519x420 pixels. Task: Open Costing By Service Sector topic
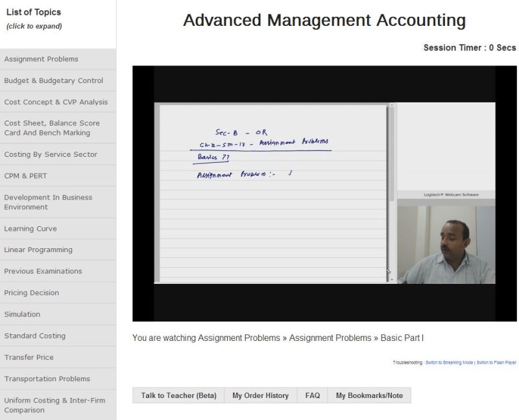[x=51, y=154]
